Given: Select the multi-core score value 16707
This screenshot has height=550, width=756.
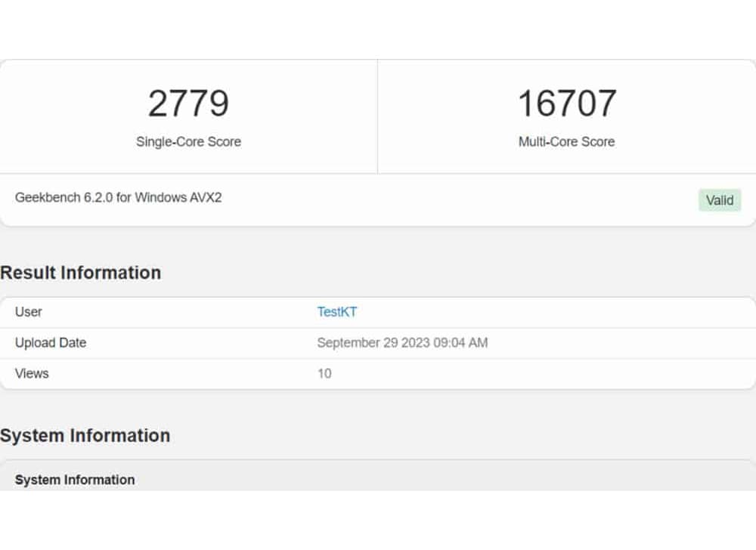Looking at the screenshot, I should pyautogui.click(x=567, y=104).
